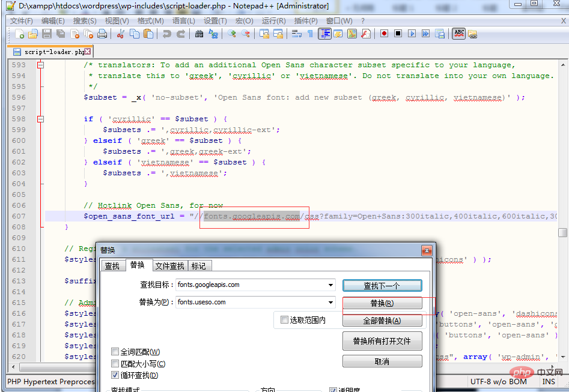This screenshot has height=392, width=569.
Task: Click the Undo arrow toolbar icon
Action: [x=167, y=34]
